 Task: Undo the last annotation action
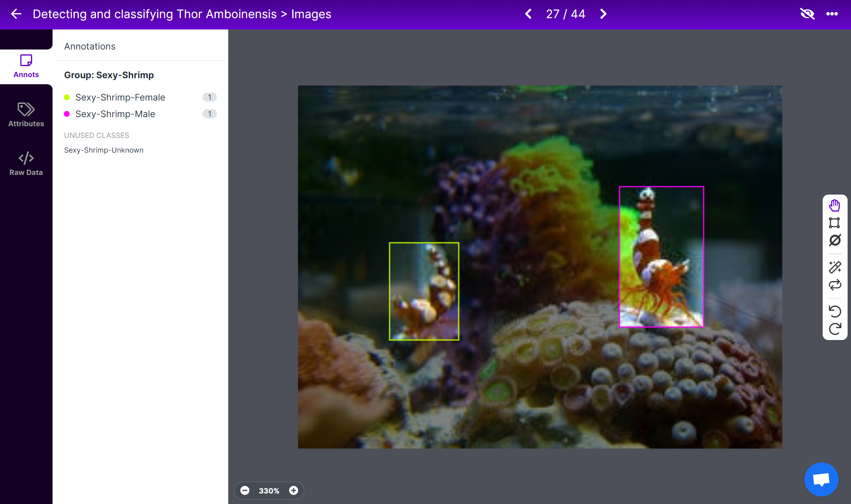pos(834,311)
